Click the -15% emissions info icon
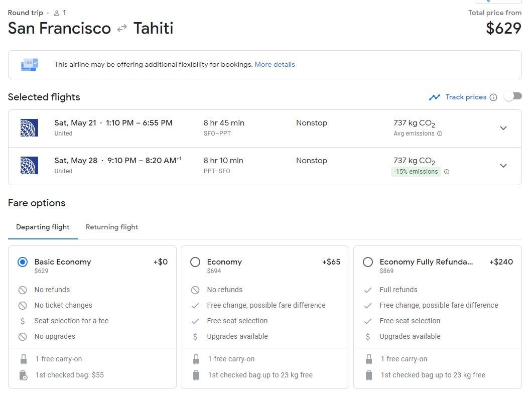Image resolution: width=532 pixels, height=395 pixels. point(447,172)
